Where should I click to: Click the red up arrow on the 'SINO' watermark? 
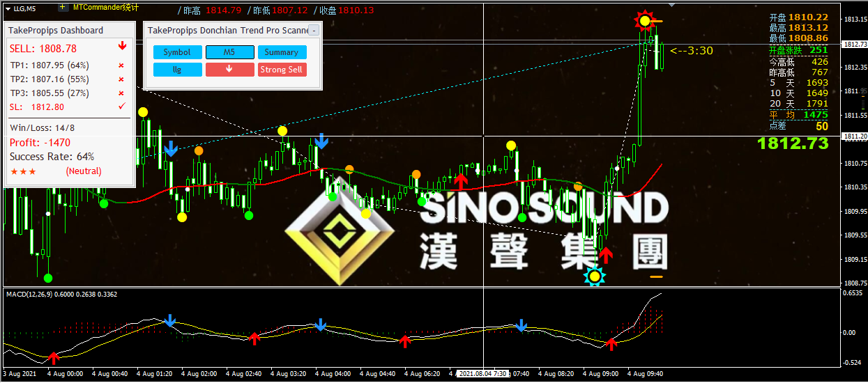point(461,181)
